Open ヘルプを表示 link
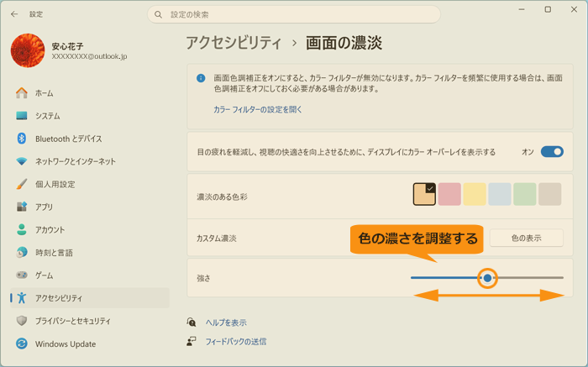 pos(226,322)
